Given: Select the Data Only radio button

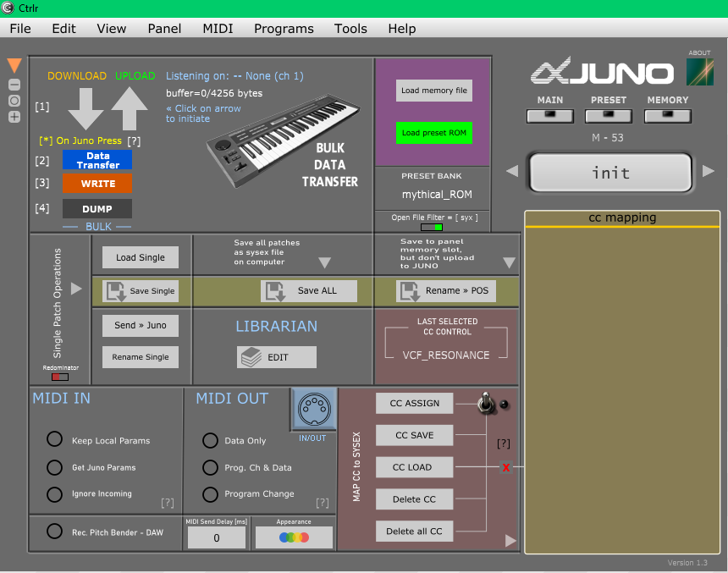Looking at the screenshot, I should tap(210, 440).
